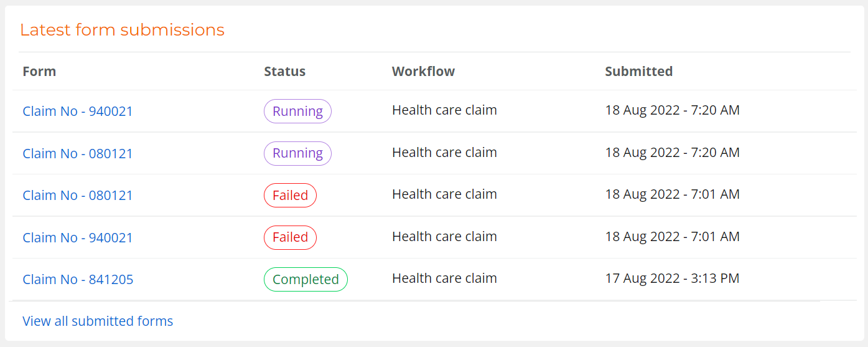Click Health care claim in claim 841205 row
This screenshot has width=868, height=347.
(x=444, y=278)
